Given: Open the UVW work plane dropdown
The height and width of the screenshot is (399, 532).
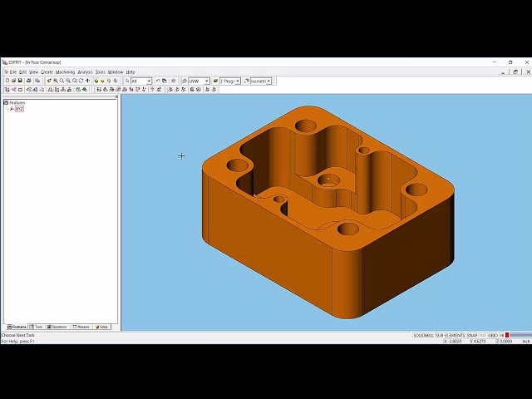Looking at the screenshot, I should (207, 81).
